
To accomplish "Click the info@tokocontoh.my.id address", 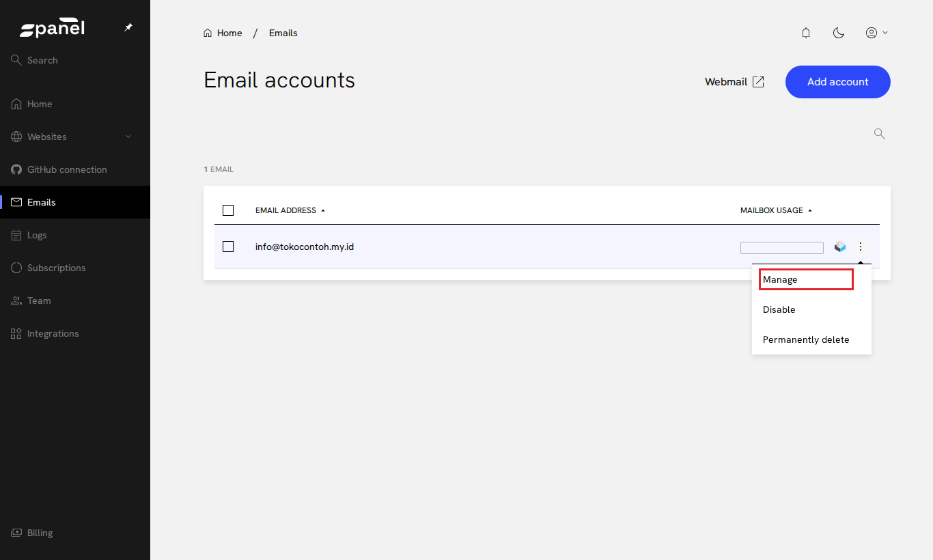I will pyautogui.click(x=305, y=247).
